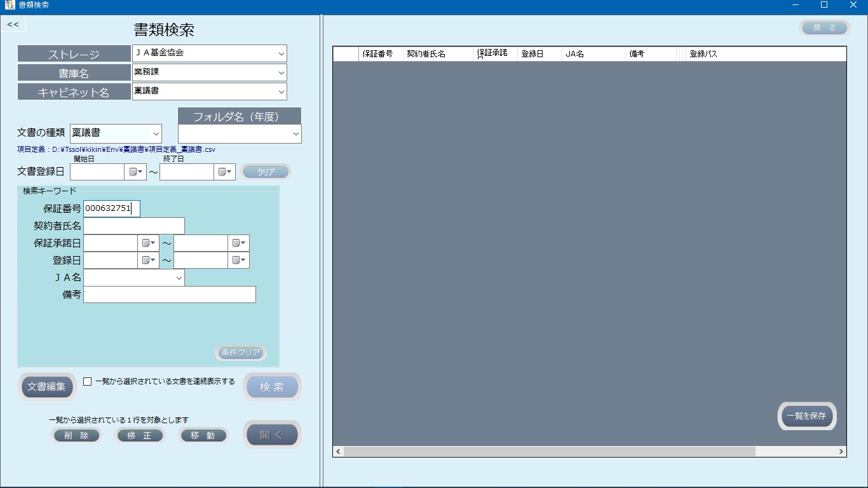Sort by JA名 column header
This screenshot has height=488, width=868.
pos(593,54)
